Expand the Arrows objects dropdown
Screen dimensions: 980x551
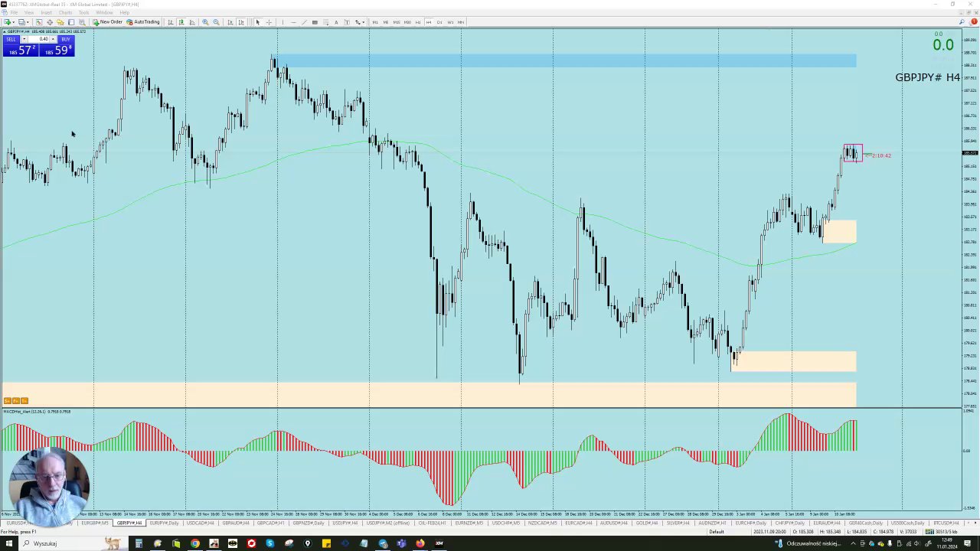pos(363,22)
